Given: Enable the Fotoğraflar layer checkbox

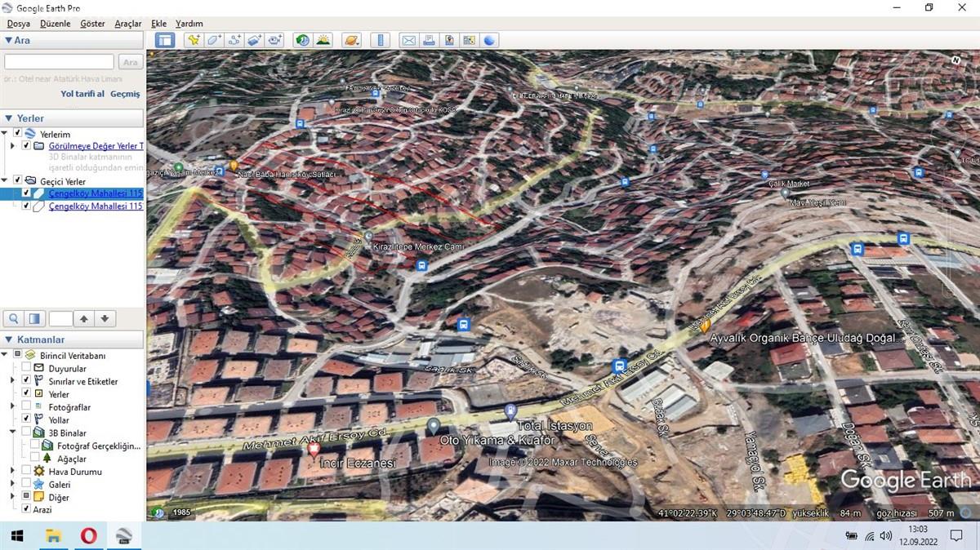Looking at the screenshot, I should (27, 406).
